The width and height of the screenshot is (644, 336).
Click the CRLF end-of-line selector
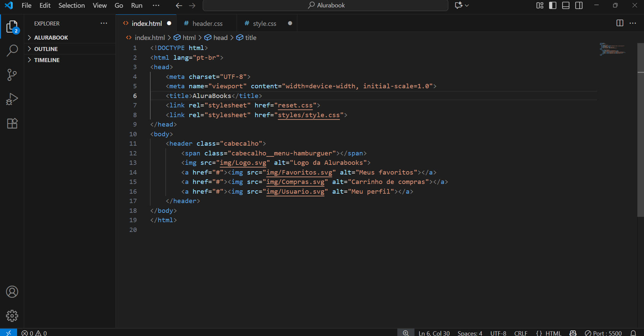point(521,333)
